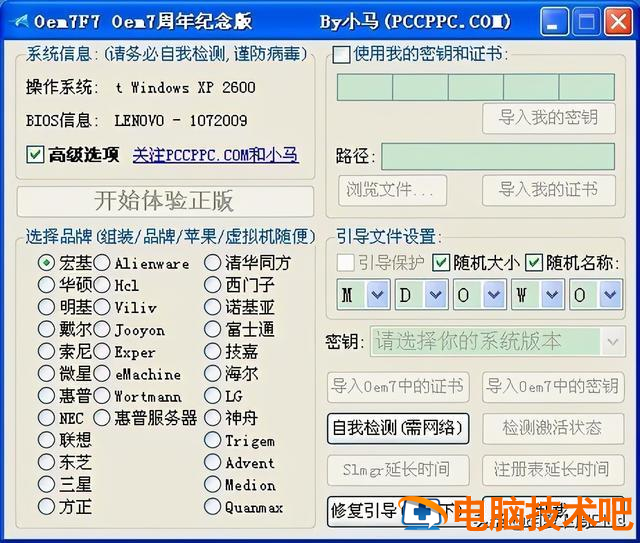The width and height of the screenshot is (640, 543).
Task: Click the Slmgr延长时间 button
Action: pos(398,470)
